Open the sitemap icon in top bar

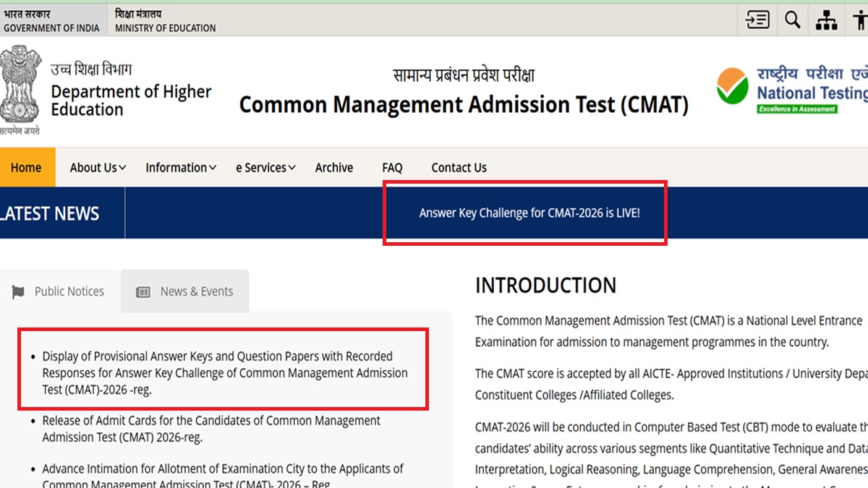click(826, 20)
